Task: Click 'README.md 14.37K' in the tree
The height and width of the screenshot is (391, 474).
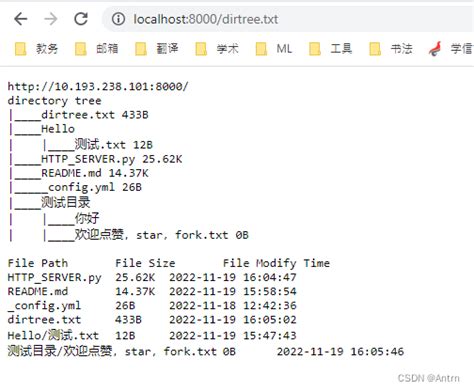Action: tap(95, 173)
